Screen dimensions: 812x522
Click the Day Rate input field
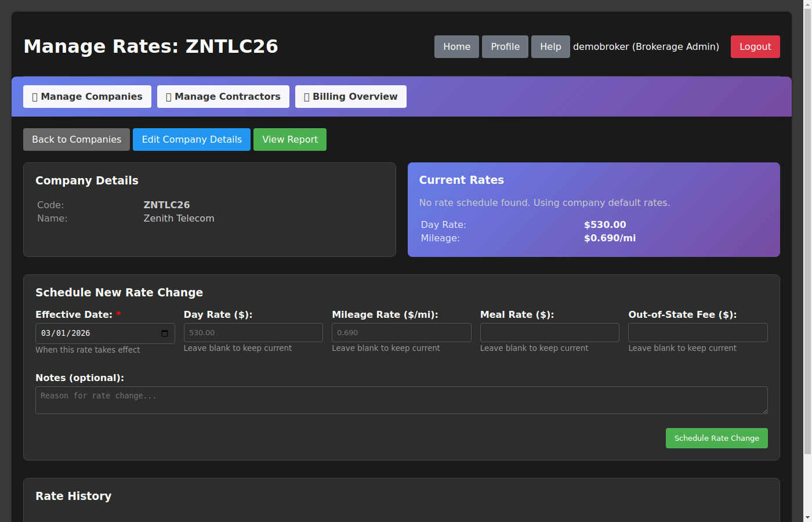[x=253, y=333]
